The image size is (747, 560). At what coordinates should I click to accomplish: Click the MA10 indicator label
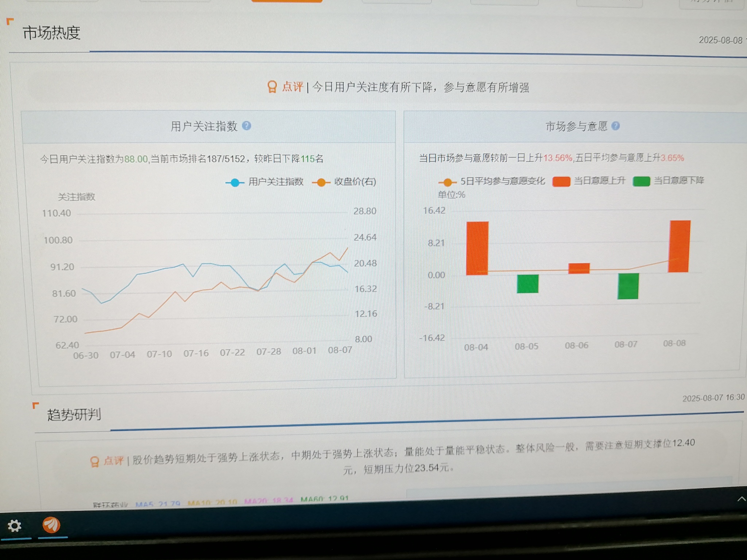212,503
